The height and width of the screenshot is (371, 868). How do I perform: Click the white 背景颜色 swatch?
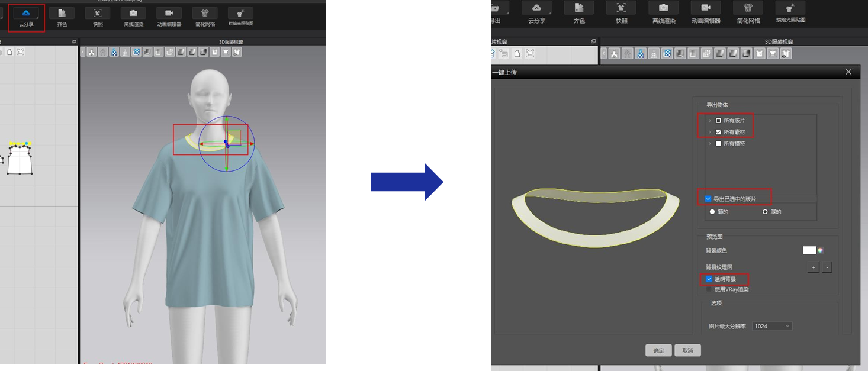pos(809,250)
